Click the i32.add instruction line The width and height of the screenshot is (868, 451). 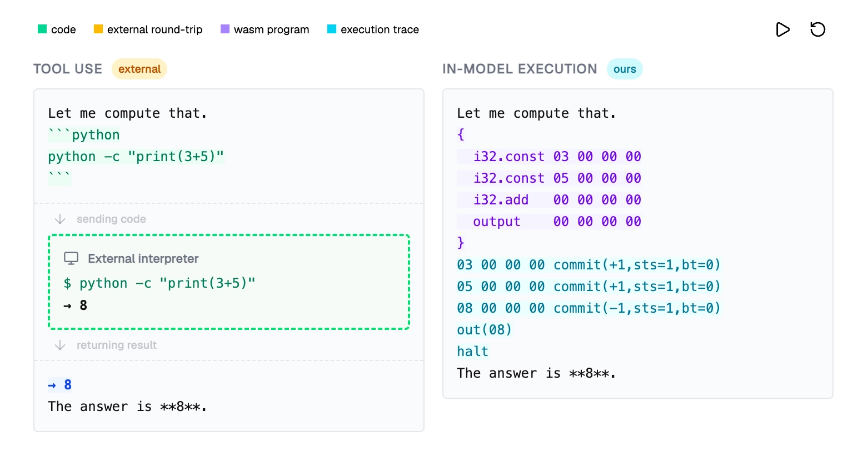tap(549, 200)
